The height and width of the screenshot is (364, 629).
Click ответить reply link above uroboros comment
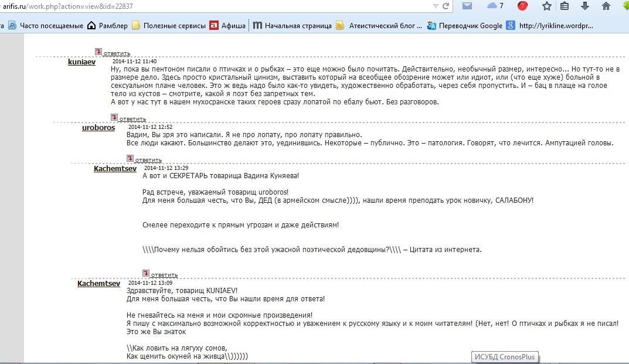tap(132, 118)
